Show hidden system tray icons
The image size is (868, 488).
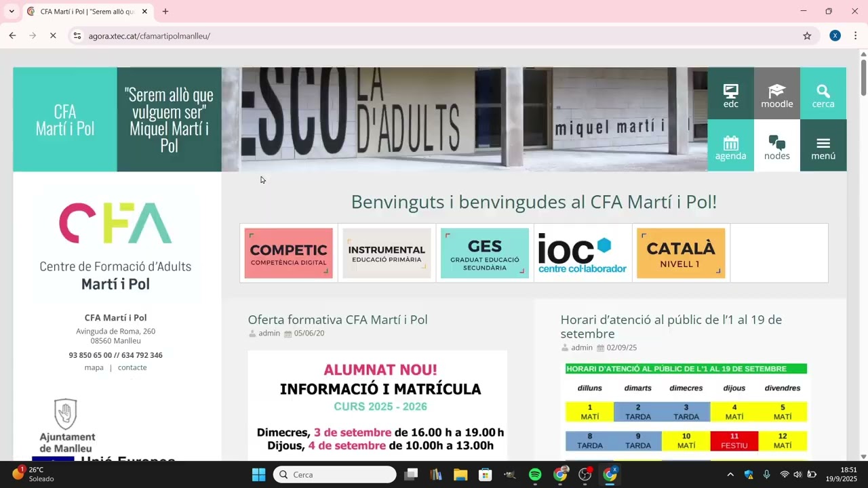[x=730, y=474]
